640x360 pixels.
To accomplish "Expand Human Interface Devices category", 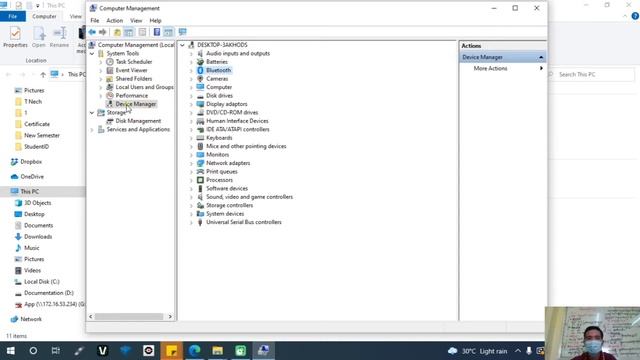I will click(191, 121).
